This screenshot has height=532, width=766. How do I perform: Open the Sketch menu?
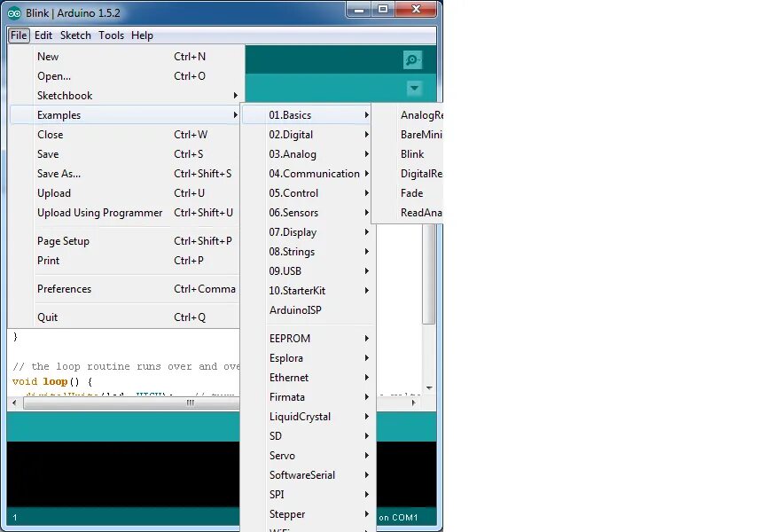75,35
